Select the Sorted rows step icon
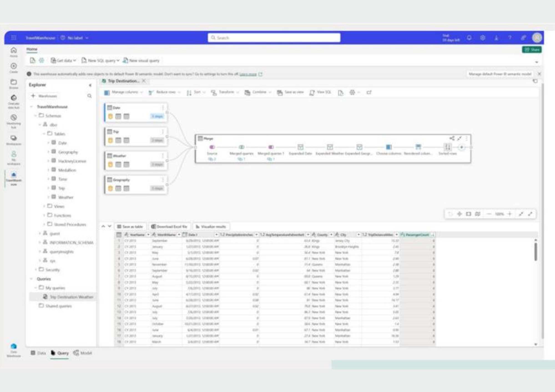555x392 pixels. tap(447, 147)
